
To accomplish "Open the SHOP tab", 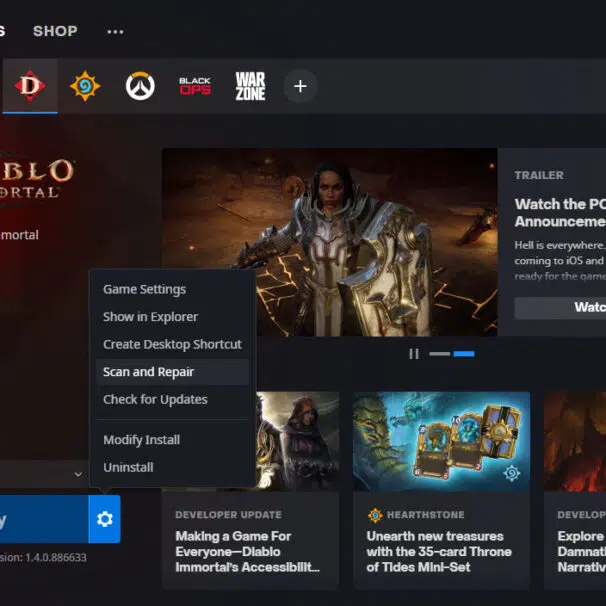I will click(55, 31).
